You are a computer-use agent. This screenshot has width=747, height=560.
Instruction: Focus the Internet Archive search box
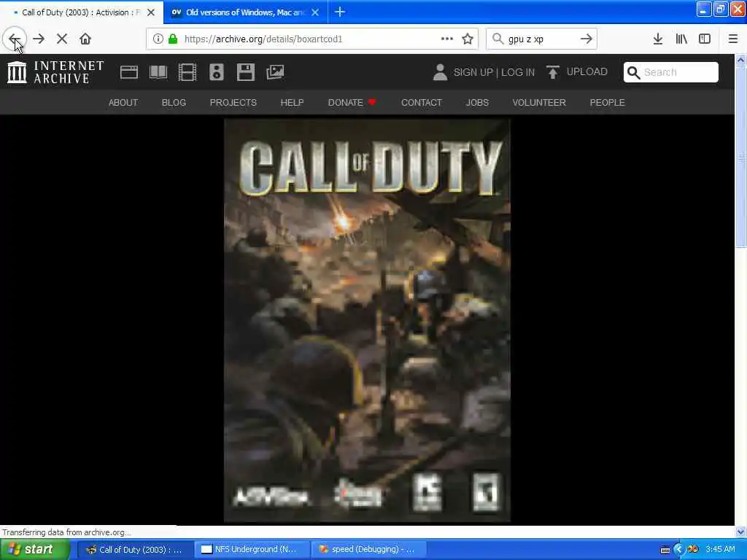(x=671, y=72)
